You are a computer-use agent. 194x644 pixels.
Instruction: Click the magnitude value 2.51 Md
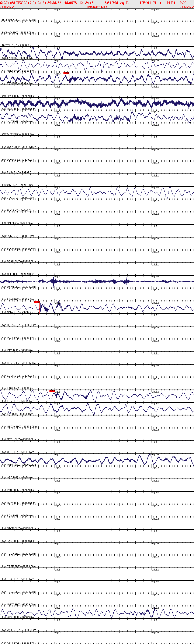[111, 3]
